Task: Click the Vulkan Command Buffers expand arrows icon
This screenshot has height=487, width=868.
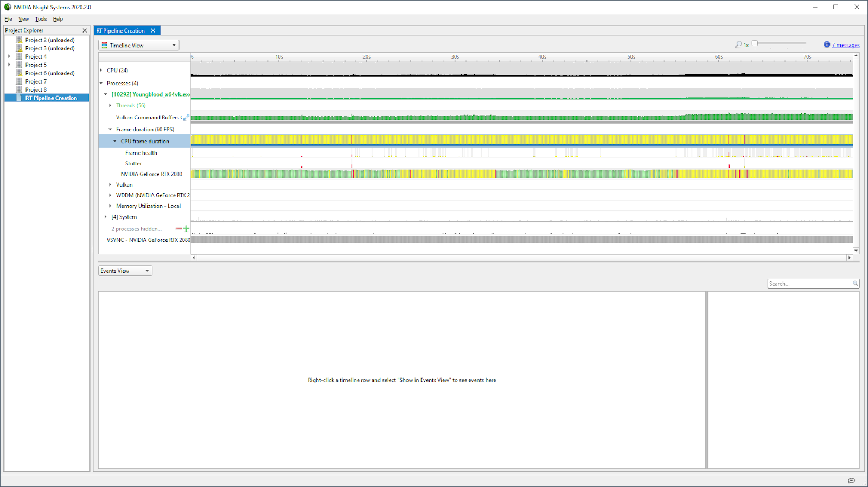Action: pyautogui.click(x=186, y=117)
